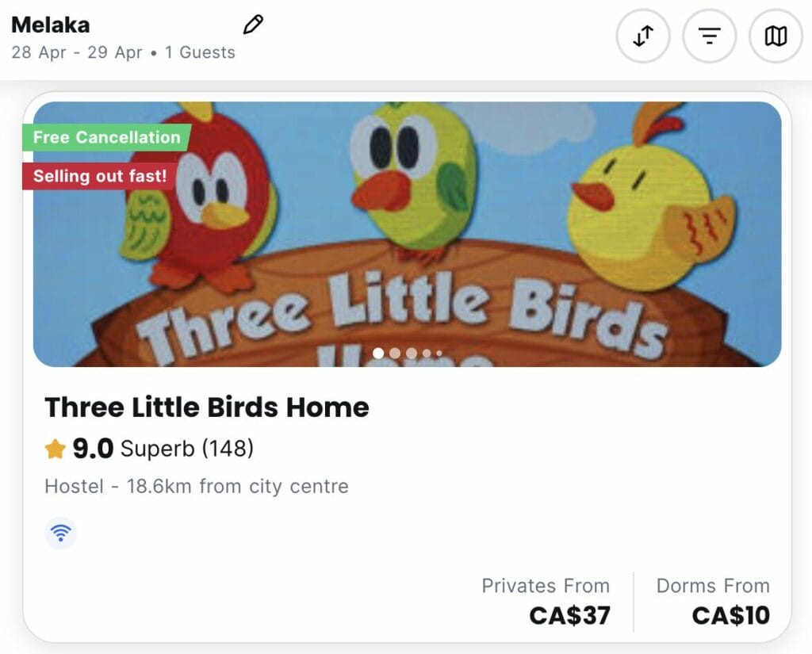Open the filter options icon
The image size is (812, 654).
coord(710,36)
